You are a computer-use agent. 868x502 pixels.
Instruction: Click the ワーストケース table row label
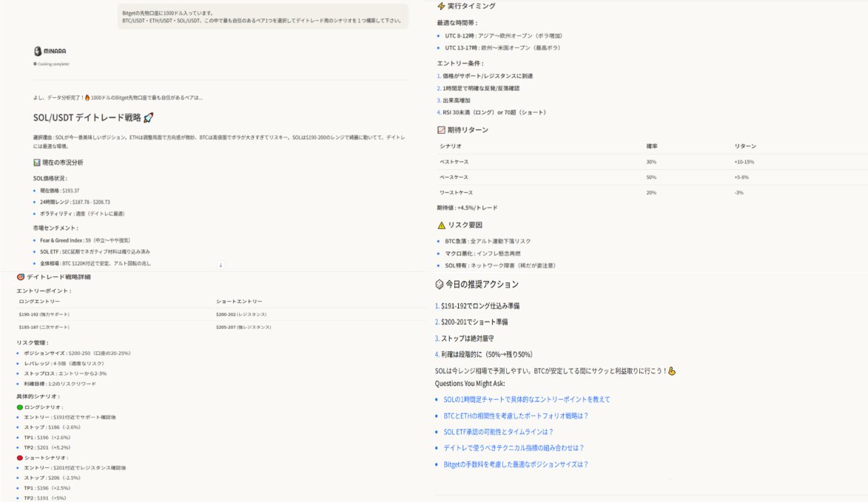point(456,193)
